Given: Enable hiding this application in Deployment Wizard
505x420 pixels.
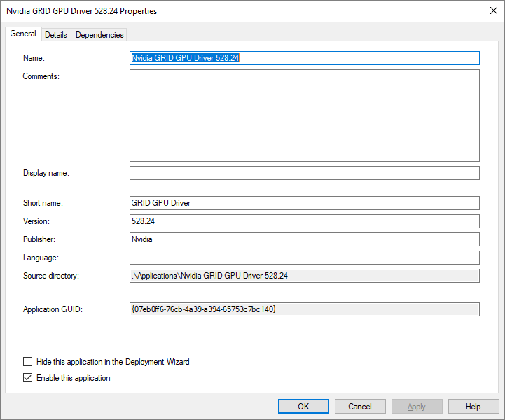Looking at the screenshot, I should click(28, 362).
